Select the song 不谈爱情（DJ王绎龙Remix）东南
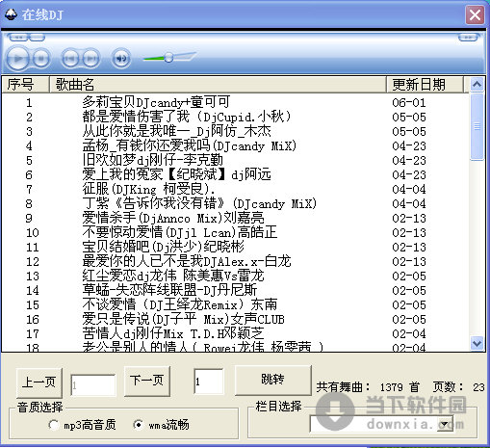 coord(180,304)
